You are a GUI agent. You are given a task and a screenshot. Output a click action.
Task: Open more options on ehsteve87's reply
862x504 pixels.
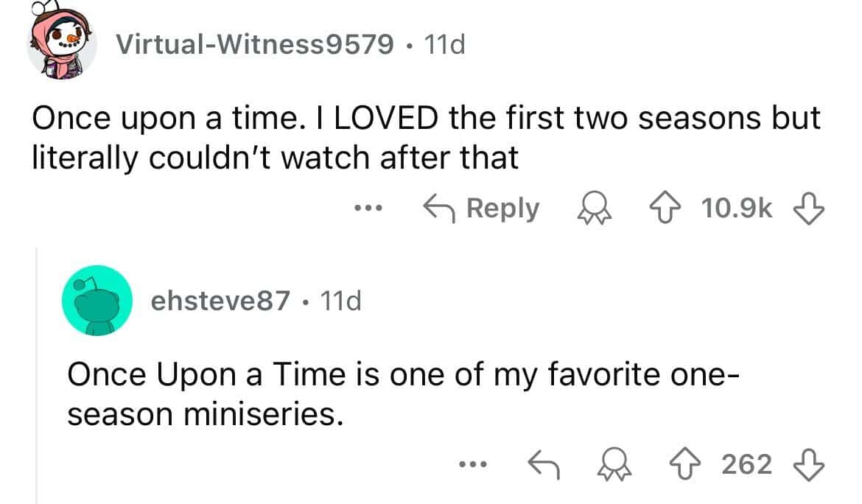click(469, 464)
